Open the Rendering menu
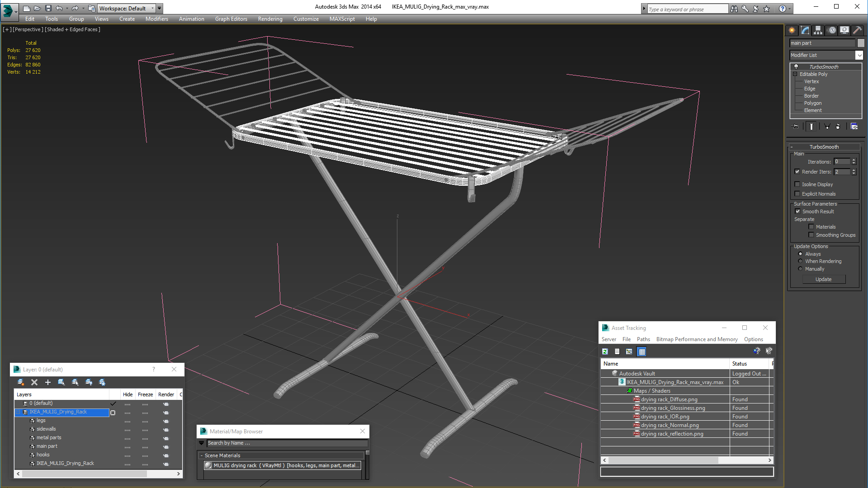The image size is (868, 488). point(270,19)
